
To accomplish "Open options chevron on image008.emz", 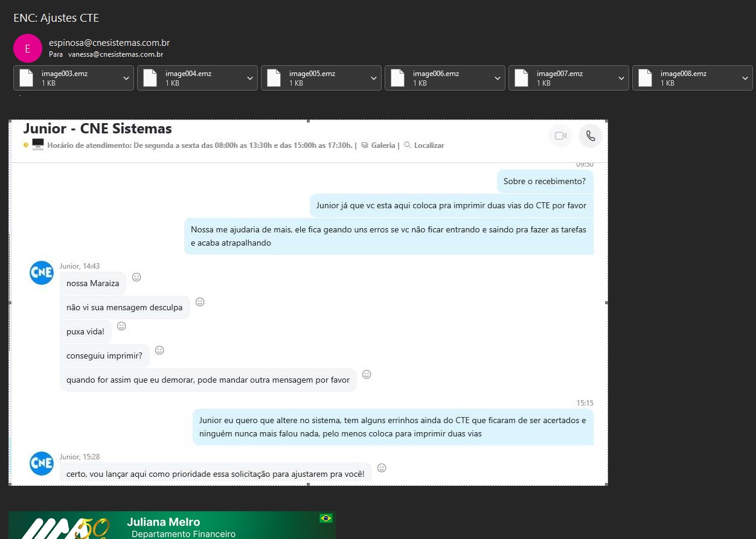I will 745,78.
